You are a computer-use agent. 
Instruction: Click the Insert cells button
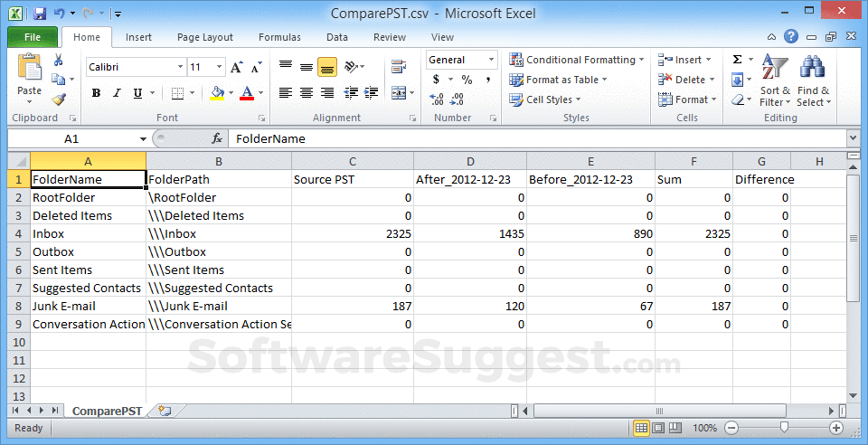684,60
